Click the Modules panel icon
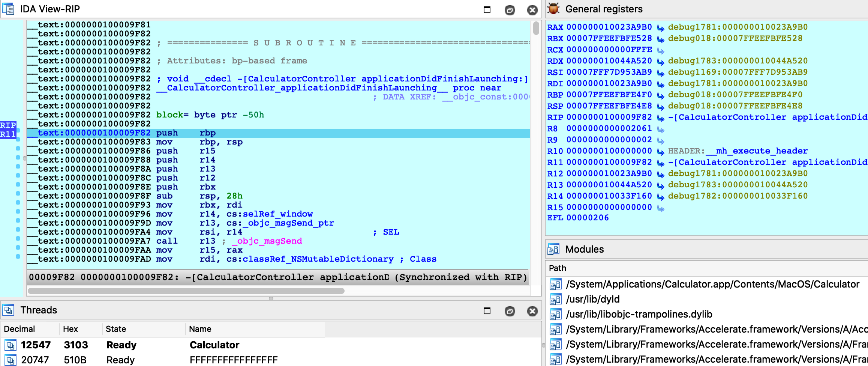The height and width of the screenshot is (366, 868). 553,249
